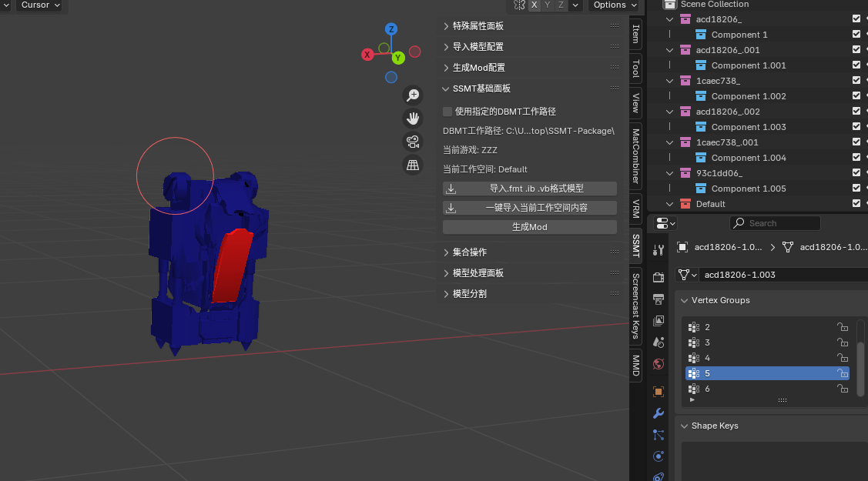
Task: Open the Options dropdown
Action: (615, 5)
